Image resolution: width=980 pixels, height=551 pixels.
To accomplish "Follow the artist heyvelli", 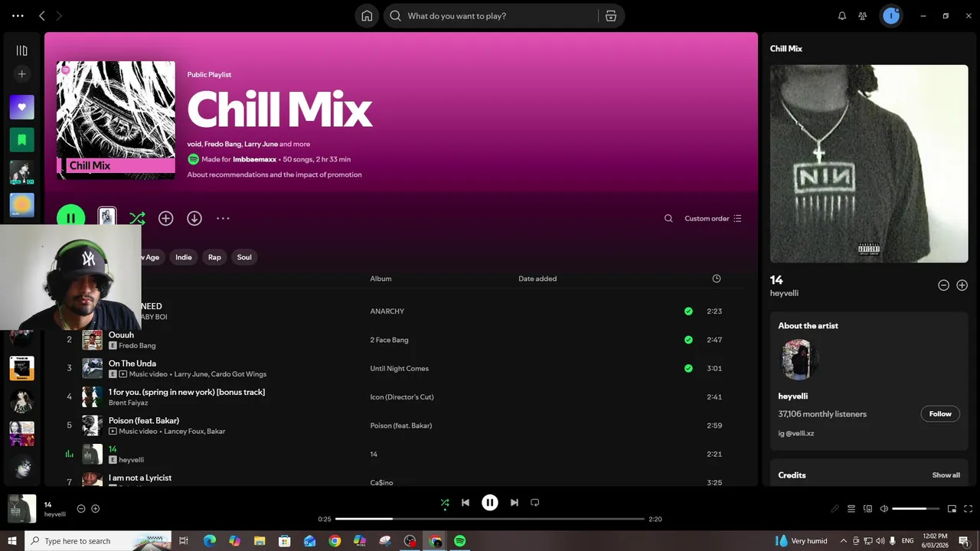I will point(940,414).
